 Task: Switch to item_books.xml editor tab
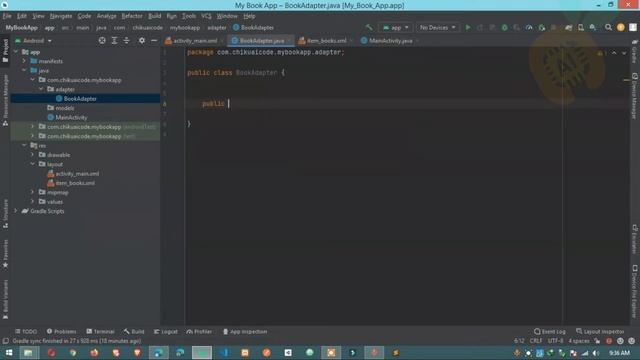click(x=325, y=40)
